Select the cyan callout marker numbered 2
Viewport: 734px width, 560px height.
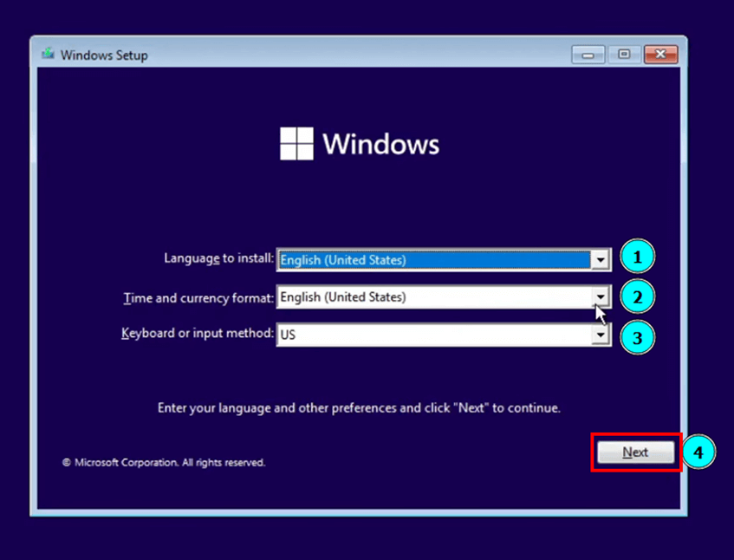638,296
